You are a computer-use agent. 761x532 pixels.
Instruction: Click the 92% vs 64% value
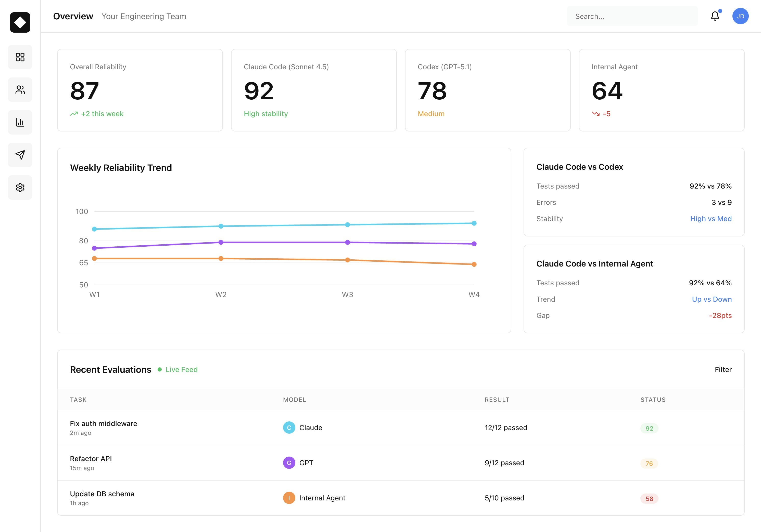[710, 283]
